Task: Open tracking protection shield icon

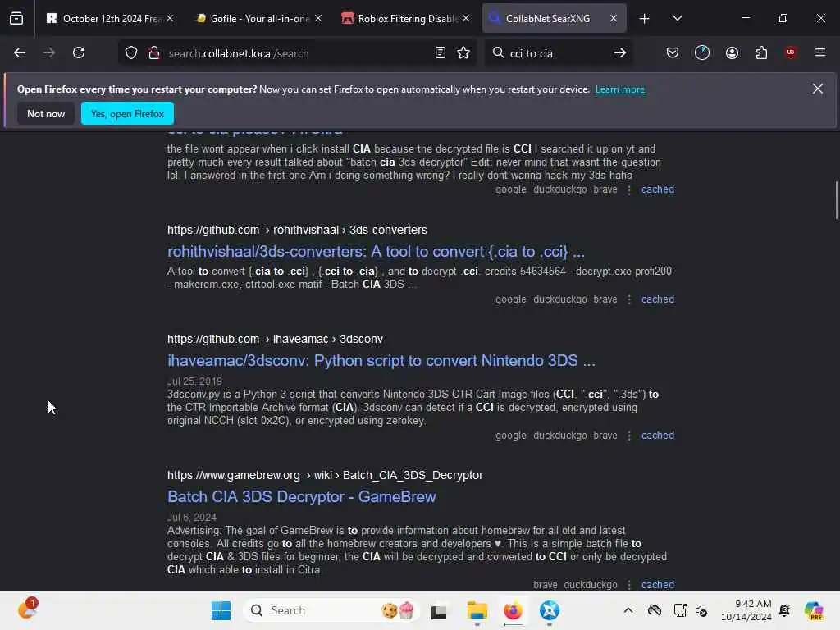Action: tap(131, 53)
